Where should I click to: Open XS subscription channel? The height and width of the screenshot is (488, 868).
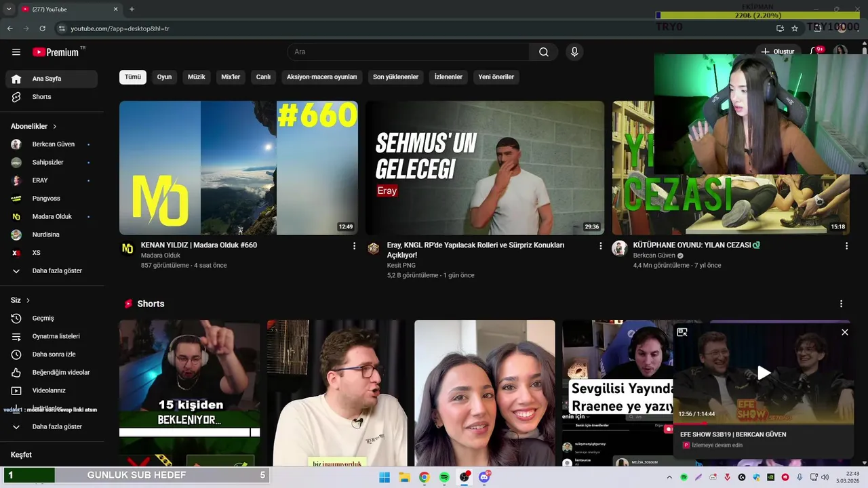click(52, 253)
